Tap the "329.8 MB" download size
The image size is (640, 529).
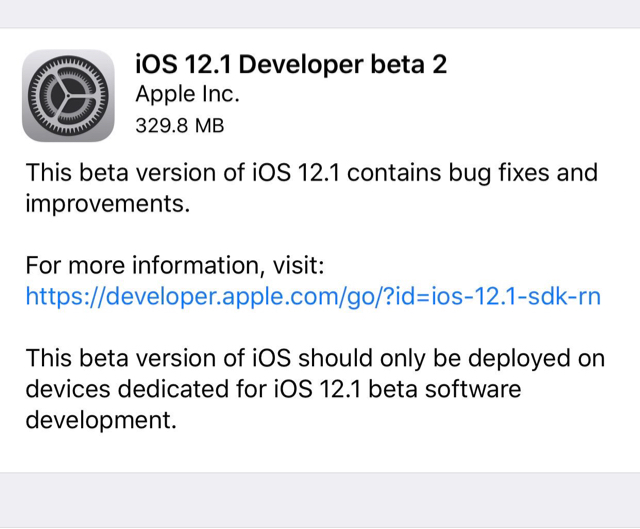(179, 126)
